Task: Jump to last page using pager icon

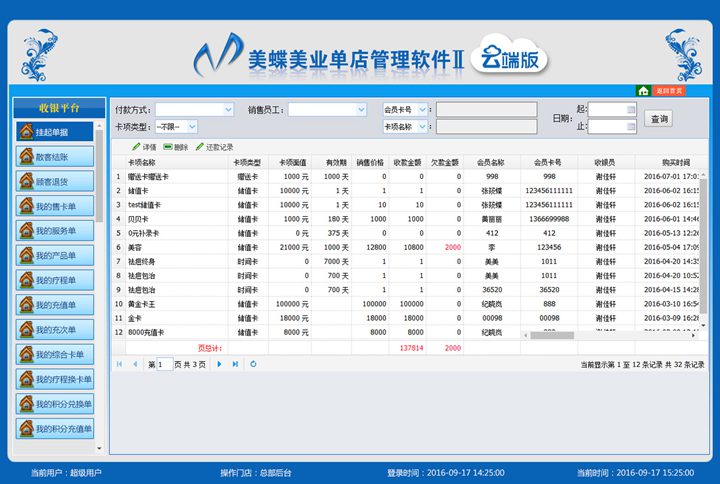Action: pos(235,364)
